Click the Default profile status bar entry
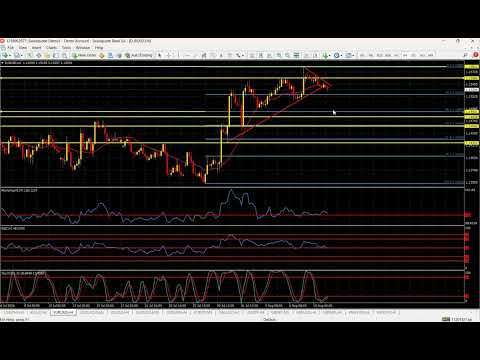Viewport: 480px width, 360px height. pyautogui.click(x=269, y=319)
